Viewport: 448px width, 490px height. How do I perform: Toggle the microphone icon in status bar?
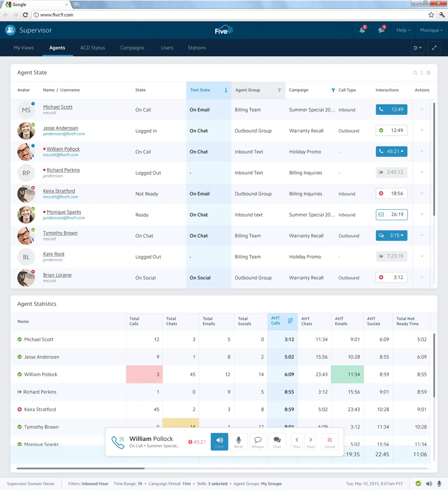pyautogui.click(x=439, y=483)
